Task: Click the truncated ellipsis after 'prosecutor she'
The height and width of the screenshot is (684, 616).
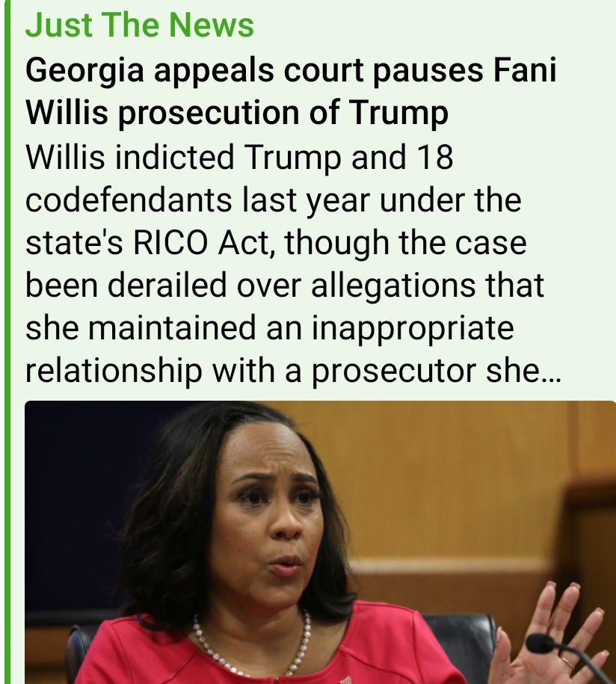Action: (x=550, y=372)
